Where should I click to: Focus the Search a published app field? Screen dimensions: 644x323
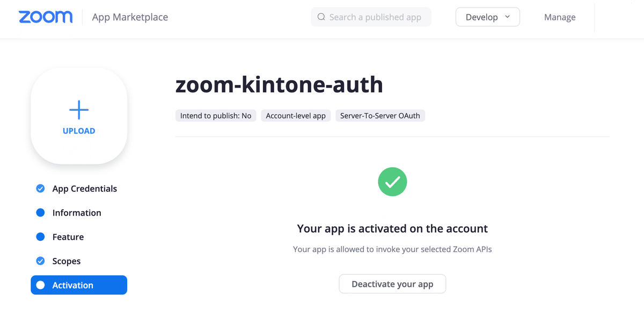click(x=375, y=17)
